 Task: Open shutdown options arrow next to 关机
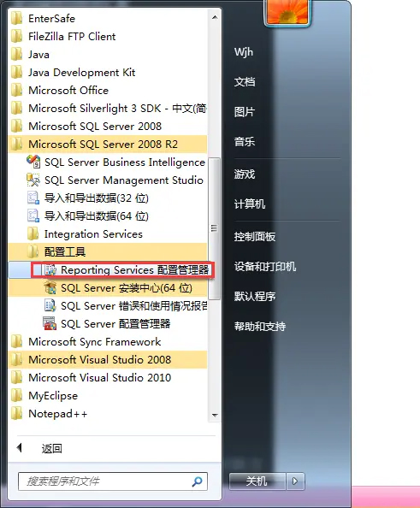tap(295, 481)
